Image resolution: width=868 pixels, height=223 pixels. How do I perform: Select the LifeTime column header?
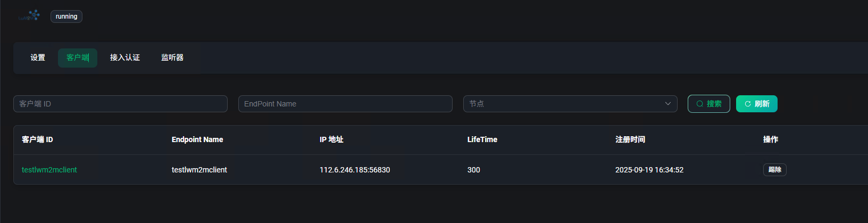coord(482,139)
